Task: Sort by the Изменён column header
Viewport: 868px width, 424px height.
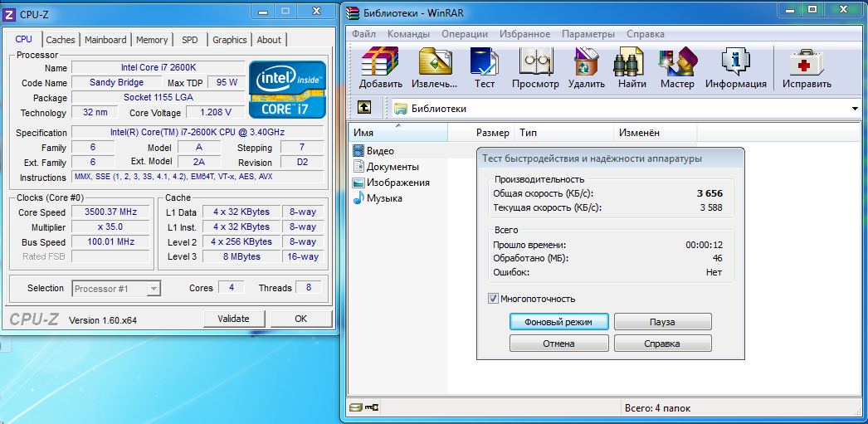Action: (656, 133)
